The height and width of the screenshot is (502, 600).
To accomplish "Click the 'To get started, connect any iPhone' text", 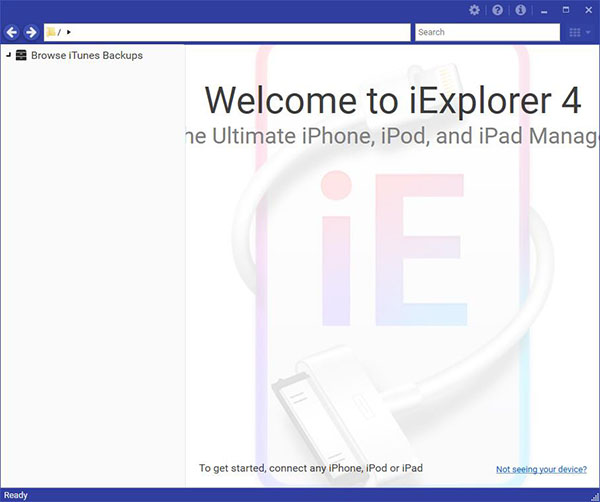I will pyautogui.click(x=311, y=468).
